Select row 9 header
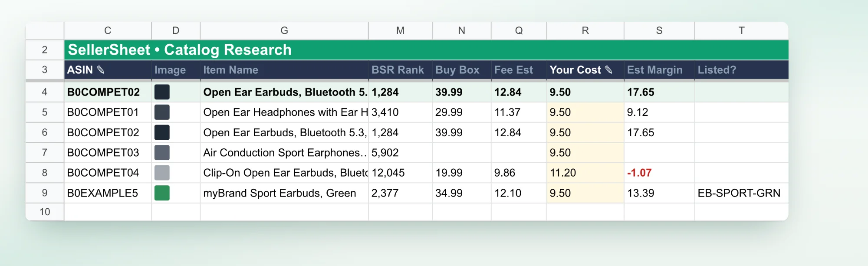 coord(45,193)
